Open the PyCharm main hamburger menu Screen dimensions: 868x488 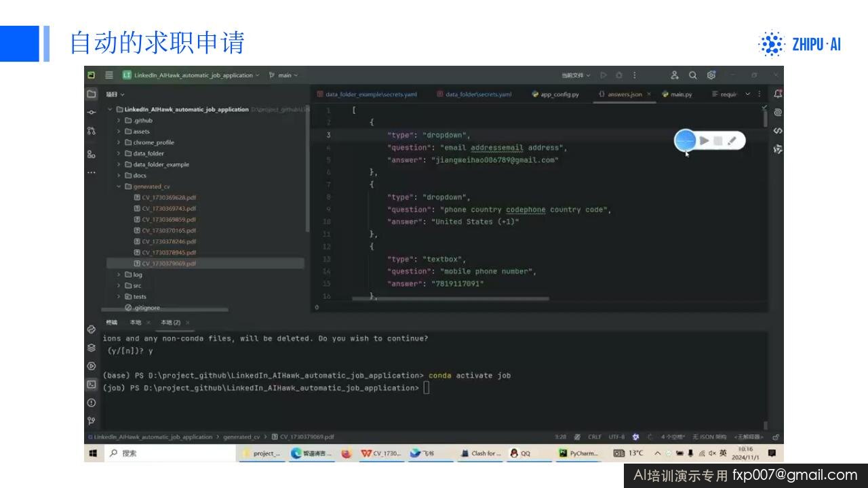(109, 75)
